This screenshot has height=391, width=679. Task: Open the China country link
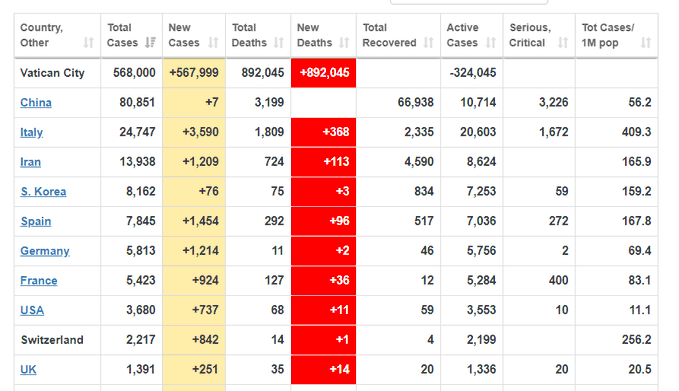tap(36, 103)
